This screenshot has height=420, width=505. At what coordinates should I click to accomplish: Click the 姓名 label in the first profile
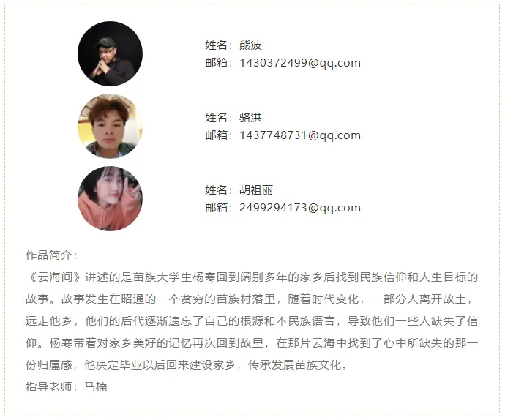point(216,45)
